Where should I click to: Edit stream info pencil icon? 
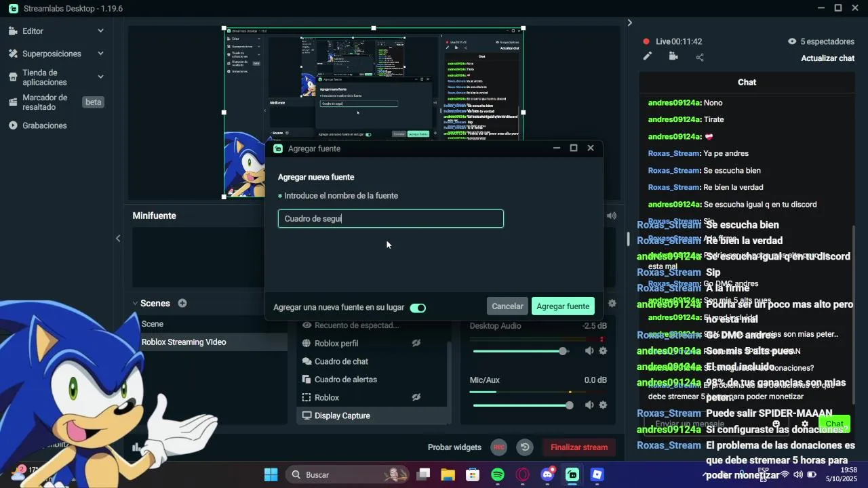coord(648,57)
